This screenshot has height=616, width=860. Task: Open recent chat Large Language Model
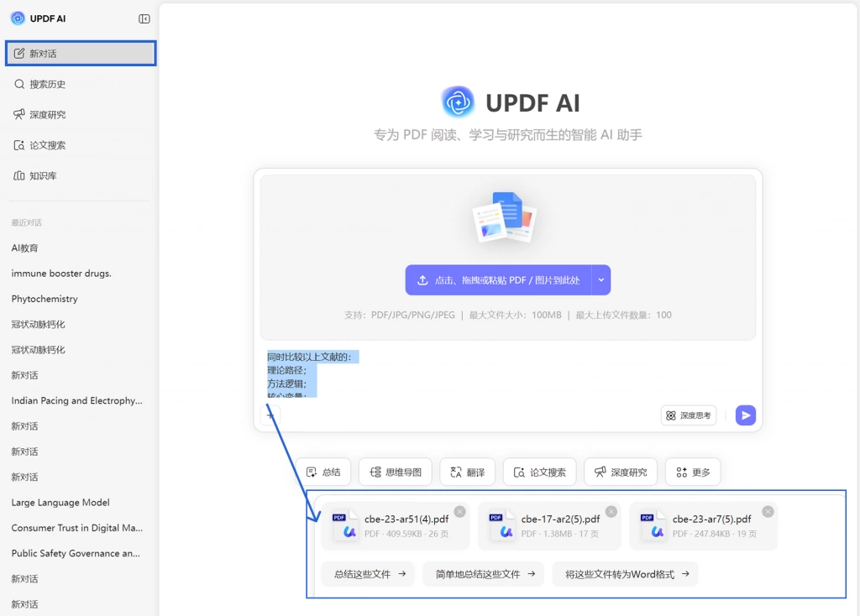(60, 502)
